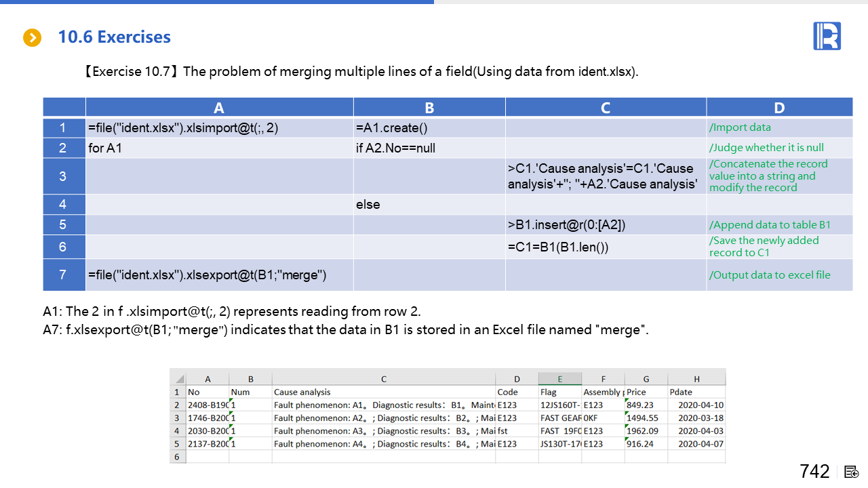Click the "Cause analysis" header cell in Excel
The height and width of the screenshot is (488, 868).
pyautogui.click(x=383, y=392)
